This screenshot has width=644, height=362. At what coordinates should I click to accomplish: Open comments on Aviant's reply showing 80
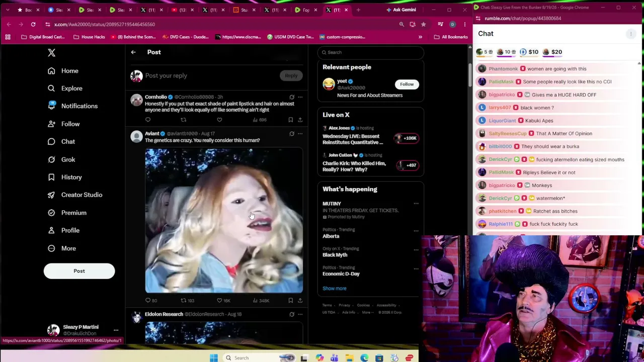(151, 301)
